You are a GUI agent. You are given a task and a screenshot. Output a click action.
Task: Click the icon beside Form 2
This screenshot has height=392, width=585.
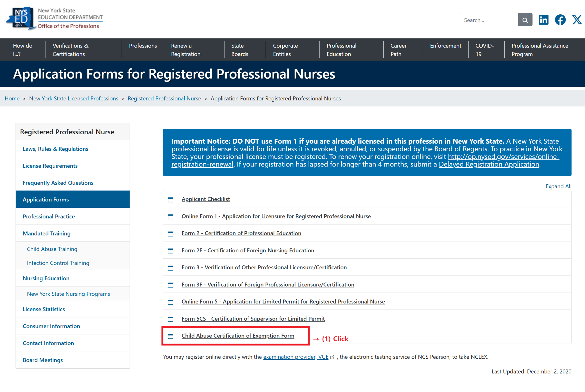pyautogui.click(x=170, y=234)
